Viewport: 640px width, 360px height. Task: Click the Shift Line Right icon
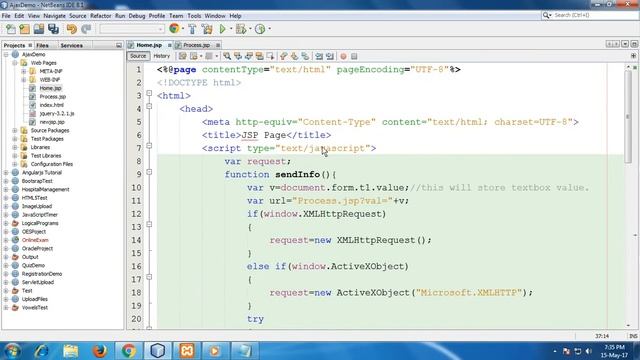(x=330, y=56)
